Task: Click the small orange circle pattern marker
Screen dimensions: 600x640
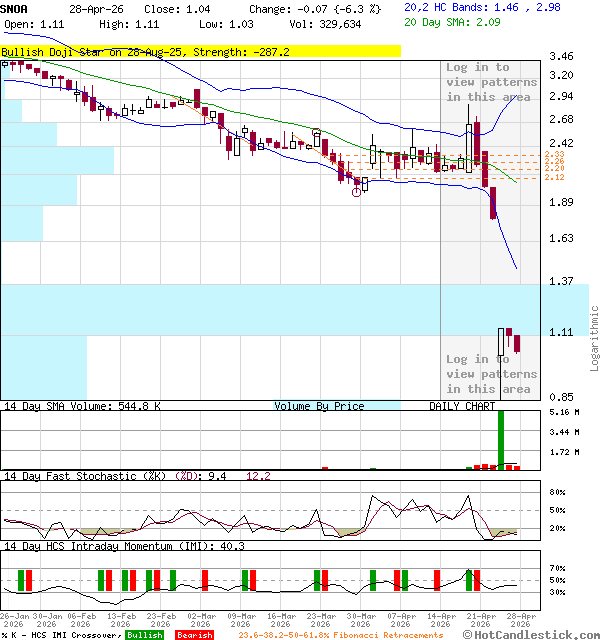Action: coord(317,132)
